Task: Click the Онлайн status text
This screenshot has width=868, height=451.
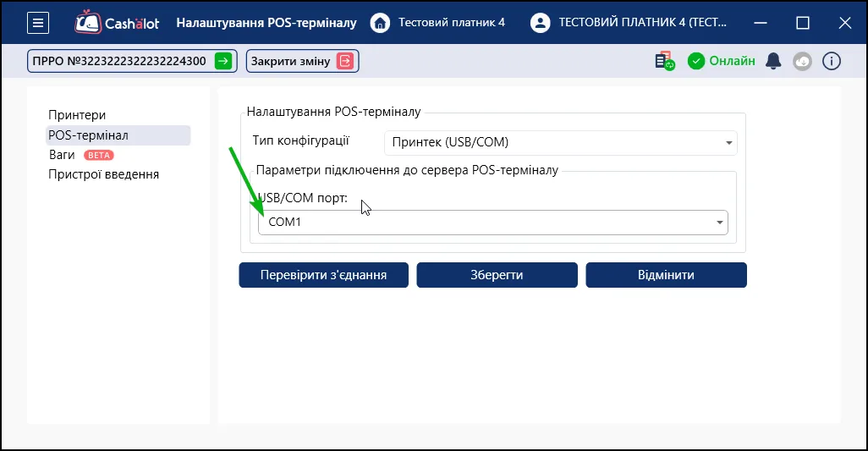Action: click(732, 61)
